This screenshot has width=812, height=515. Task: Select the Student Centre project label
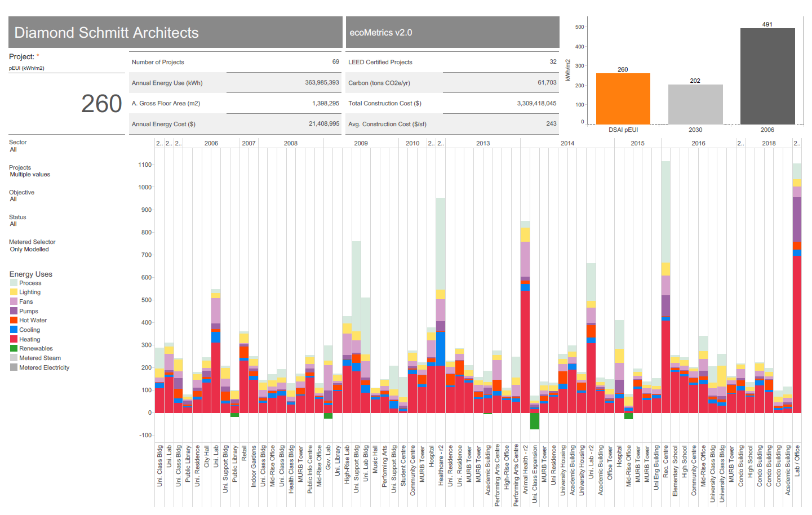pyautogui.click(x=403, y=466)
